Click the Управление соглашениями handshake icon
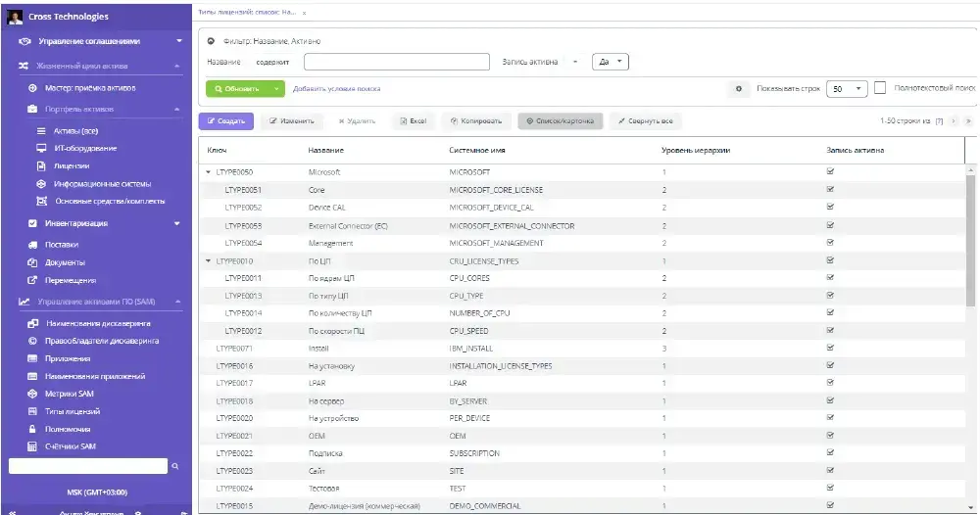 (x=25, y=41)
